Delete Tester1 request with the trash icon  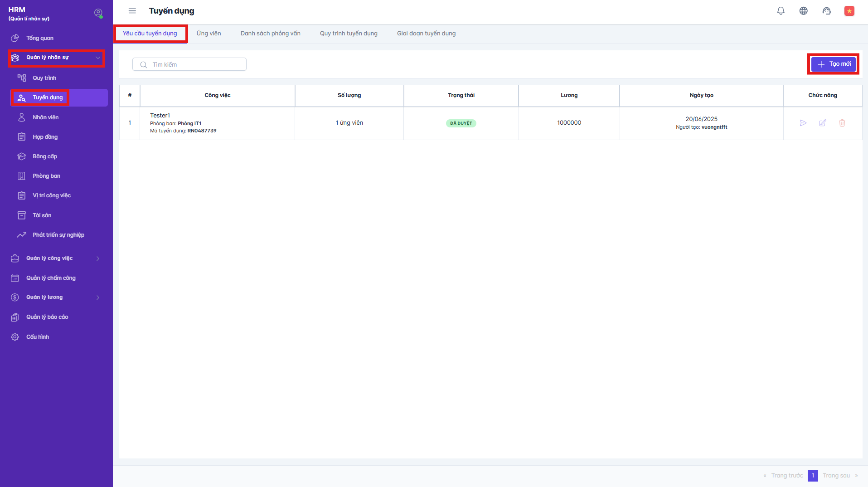(x=842, y=123)
